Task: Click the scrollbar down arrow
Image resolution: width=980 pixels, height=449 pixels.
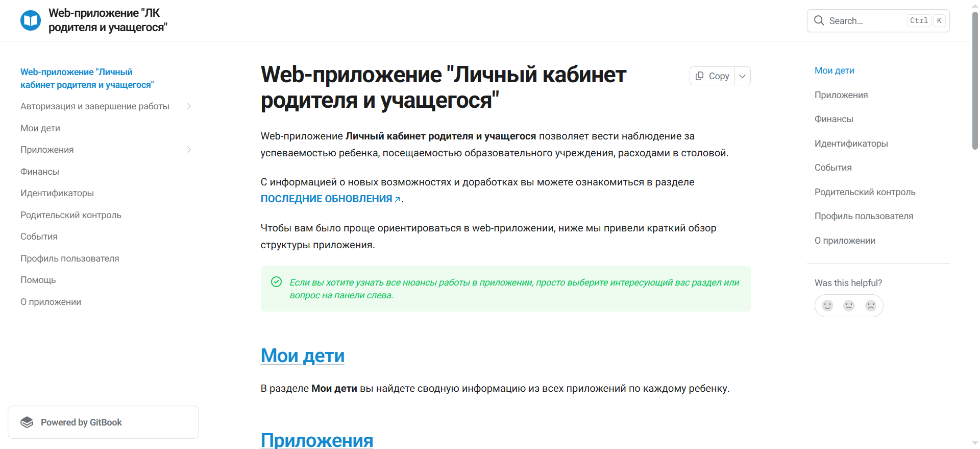Action: coord(975,443)
